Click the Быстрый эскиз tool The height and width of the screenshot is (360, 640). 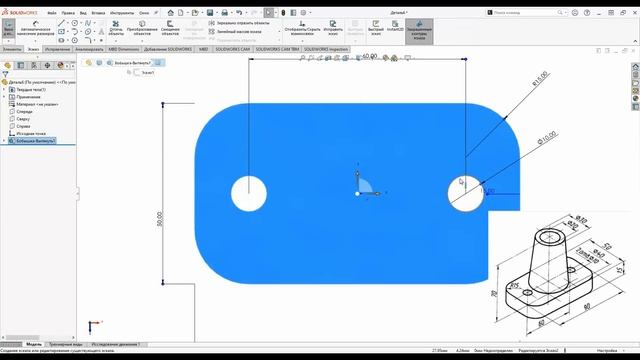376,29
